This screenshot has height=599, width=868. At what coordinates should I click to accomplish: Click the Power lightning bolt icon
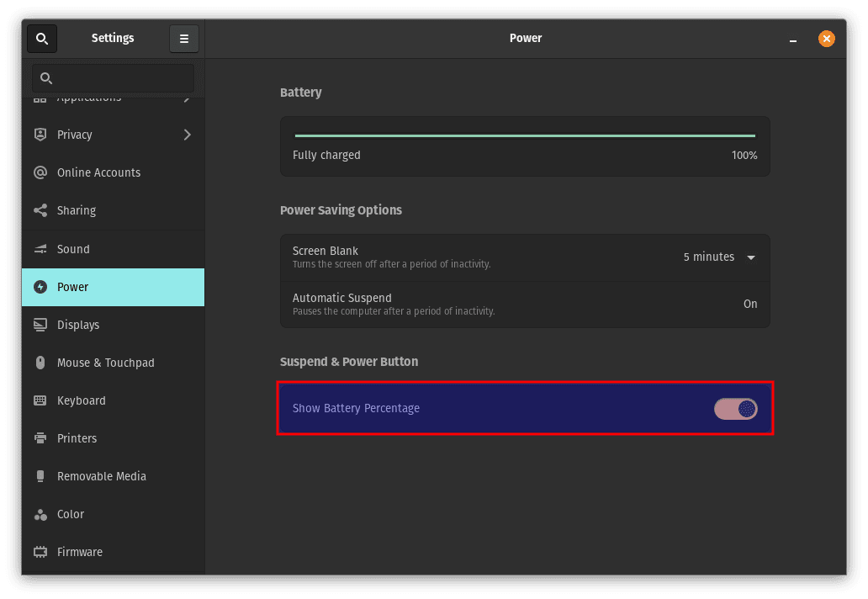[x=40, y=287]
